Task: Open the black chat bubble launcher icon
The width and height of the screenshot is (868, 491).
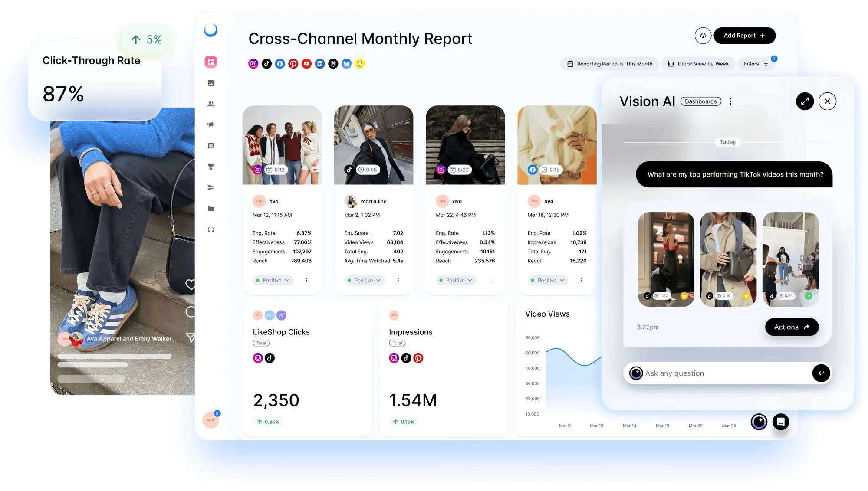Action: point(781,422)
